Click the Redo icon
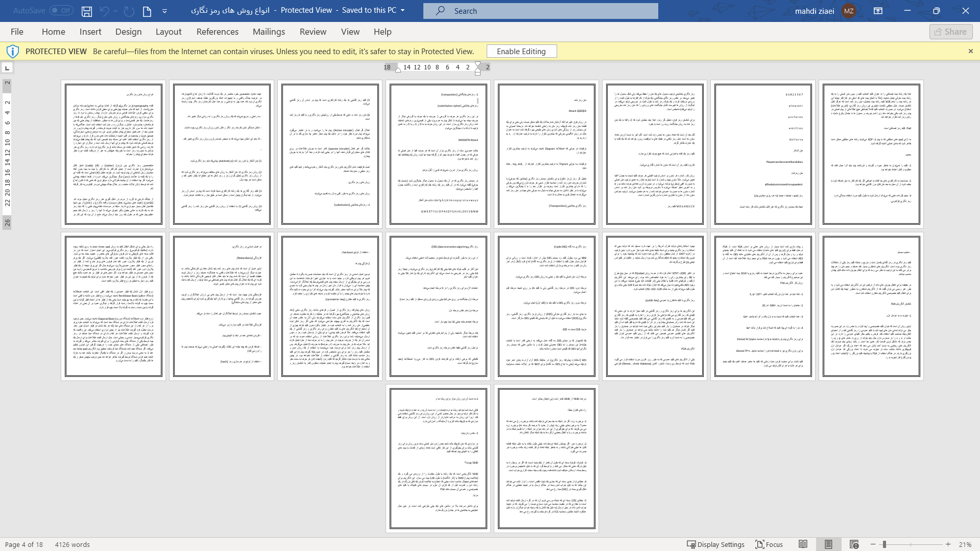The height and width of the screenshot is (551, 980). click(129, 11)
